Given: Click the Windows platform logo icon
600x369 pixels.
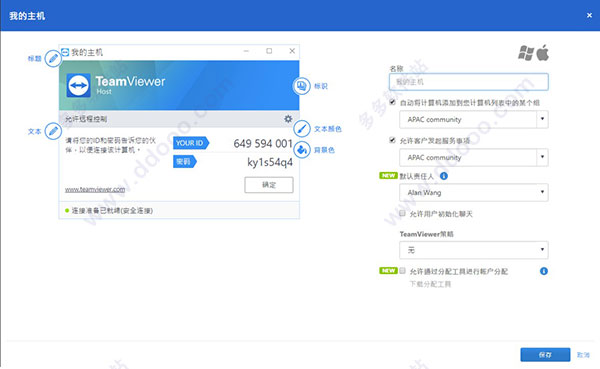Looking at the screenshot, I should coord(526,53).
